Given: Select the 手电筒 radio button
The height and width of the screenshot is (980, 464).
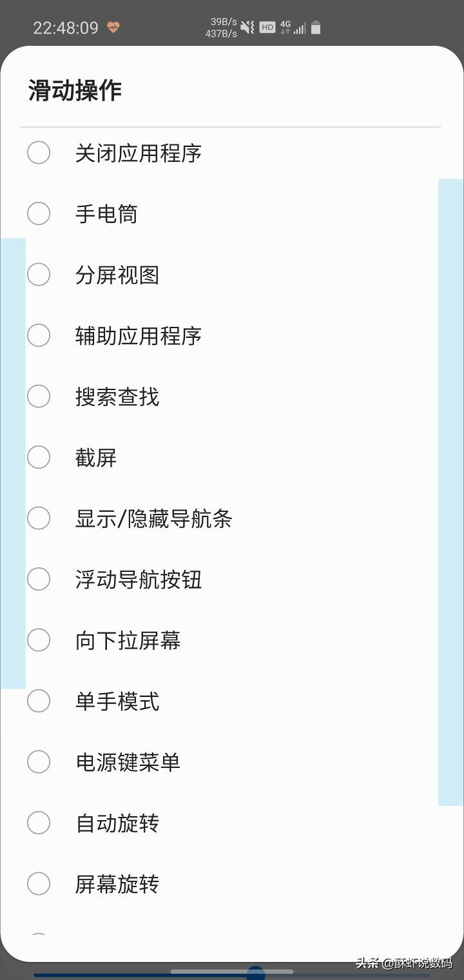Looking at the screenshot, I should 39,213.
